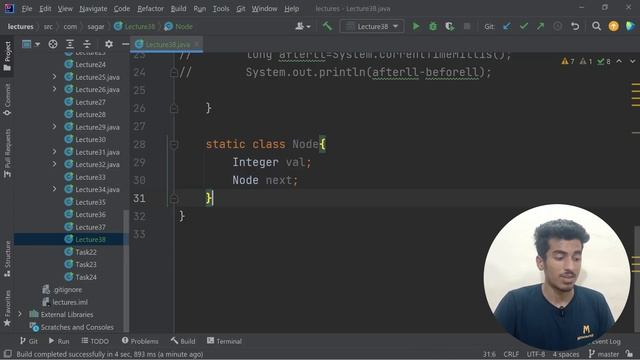Image resolution: width=640 pixels, height=360 pixels.
Task: Open the Project tool window stripe
Action: point(7,56)
